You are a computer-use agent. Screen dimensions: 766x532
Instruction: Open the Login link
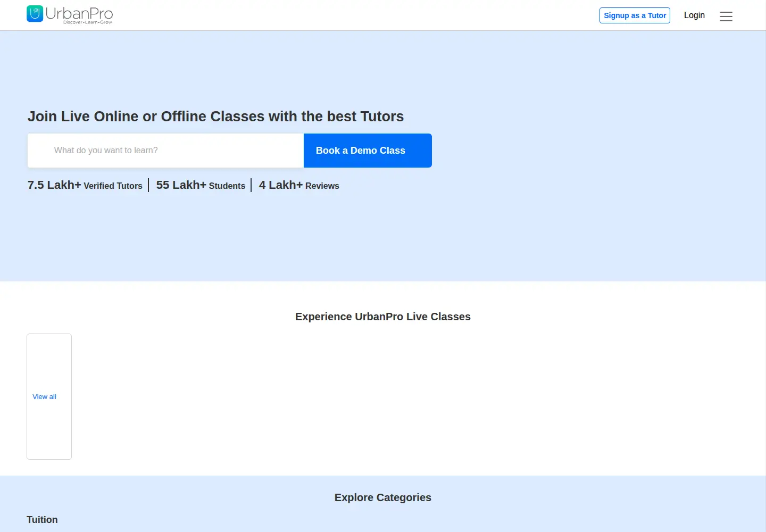[694, 15]
